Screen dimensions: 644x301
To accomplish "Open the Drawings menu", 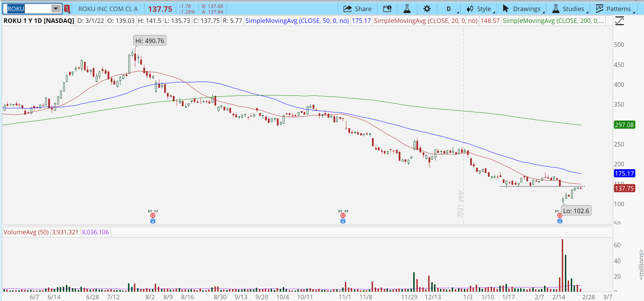I will [522, 9].
